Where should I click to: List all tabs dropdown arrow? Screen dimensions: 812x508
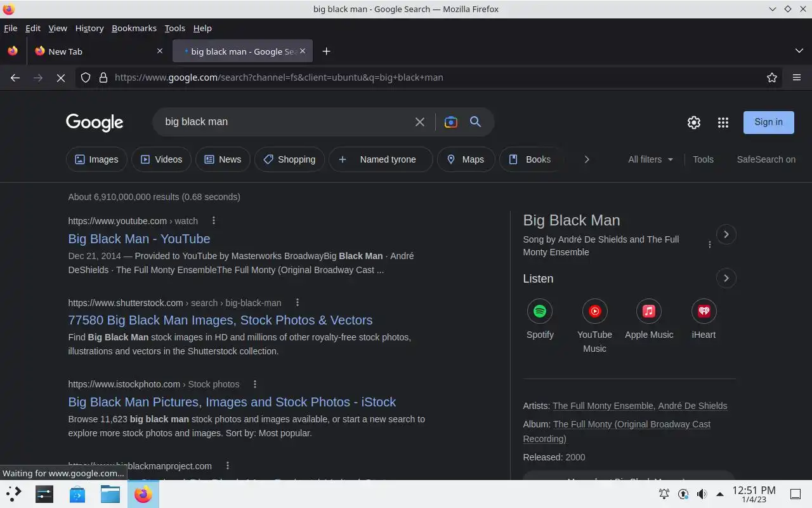click(x=799, y=51)
